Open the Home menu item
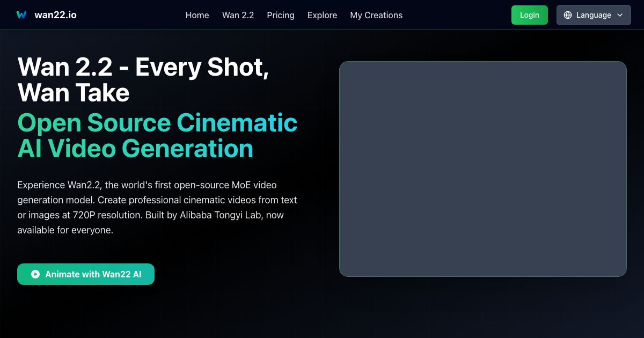This screenshot has height=338, width=644. 197,15
